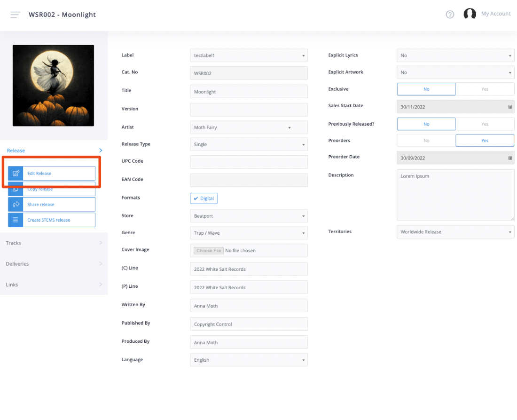The image size is (517, 420).
Task: Open the Deliveries sidebar section
Action: (54, 263)
